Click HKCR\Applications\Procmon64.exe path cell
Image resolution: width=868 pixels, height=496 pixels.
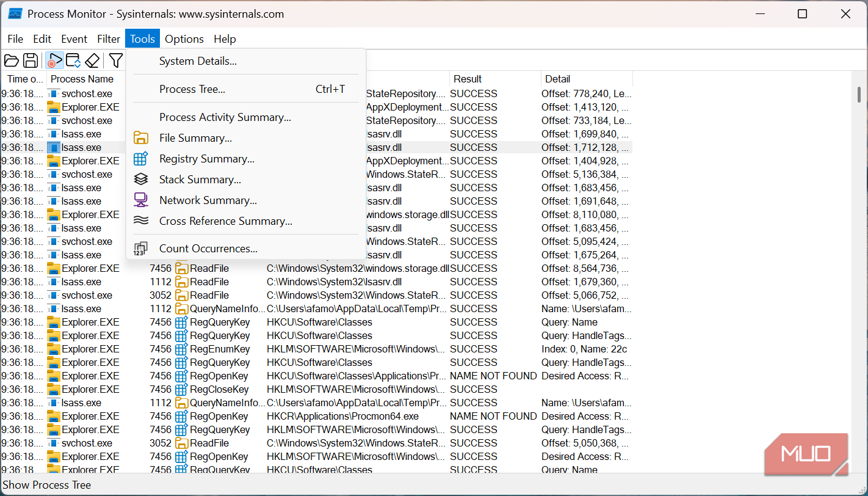pos(342,416)
